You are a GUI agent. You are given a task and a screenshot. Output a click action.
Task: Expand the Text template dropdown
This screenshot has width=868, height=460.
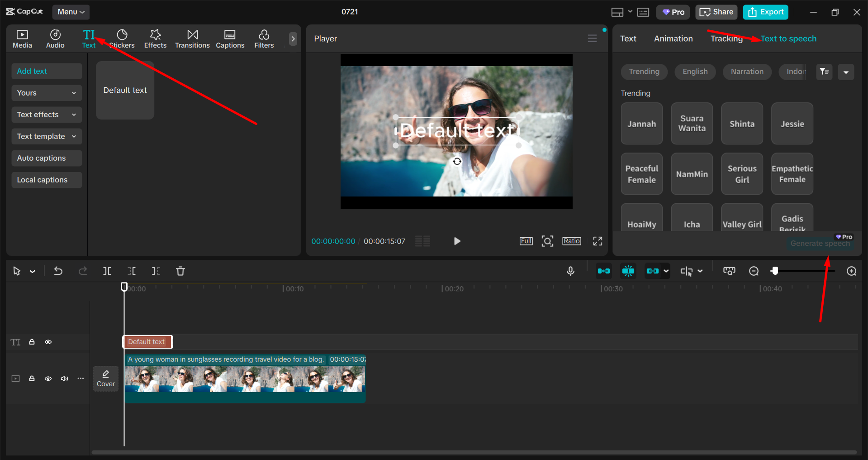[47, 137]
